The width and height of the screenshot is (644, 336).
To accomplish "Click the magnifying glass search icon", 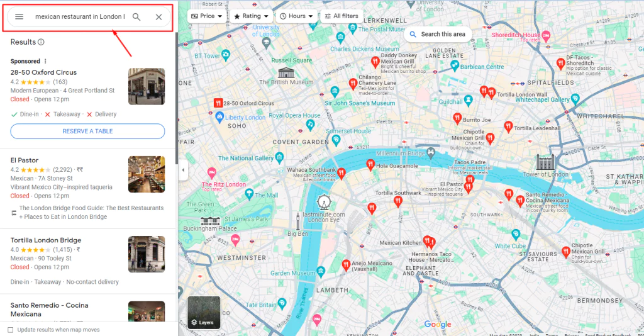I will (136, 17).
